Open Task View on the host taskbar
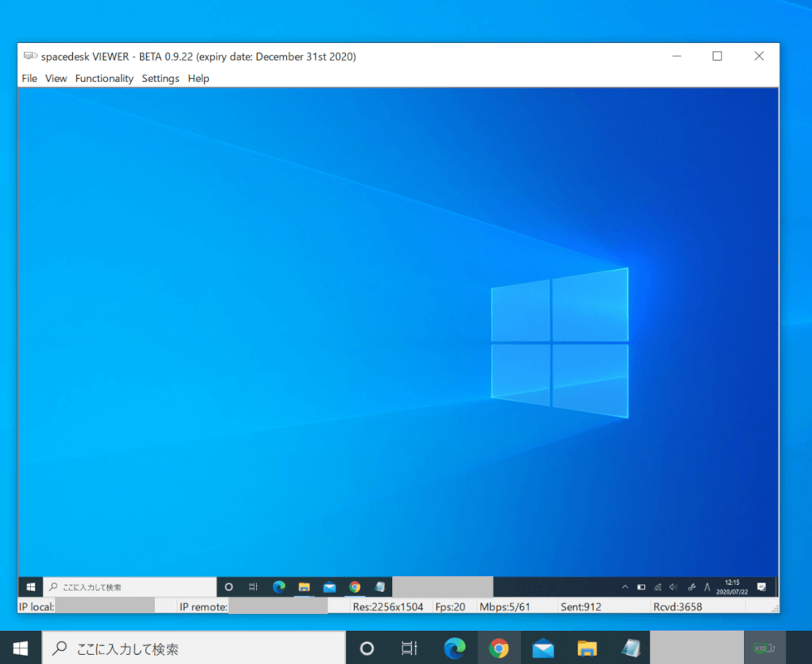This screenshot has height=664, width=812. pyautogui.click(x=409, y=648)
